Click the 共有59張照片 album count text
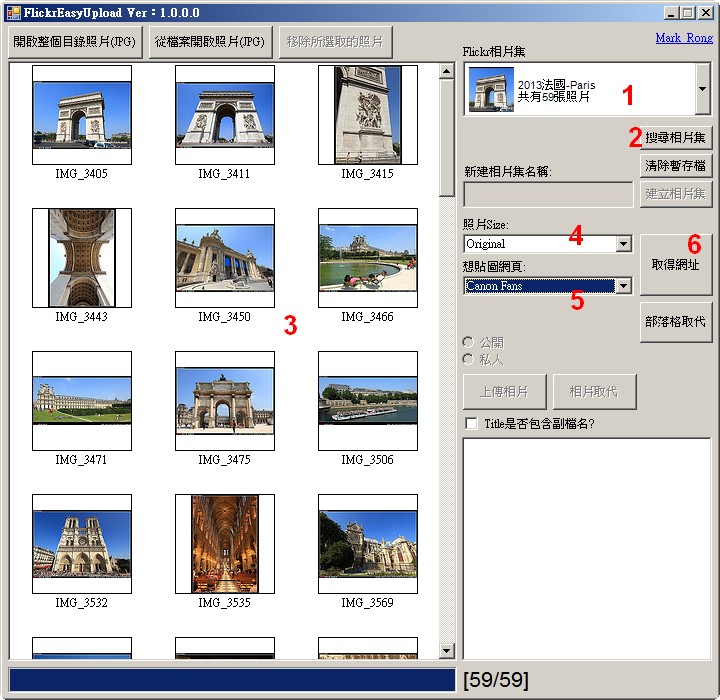 click(554, 96)
